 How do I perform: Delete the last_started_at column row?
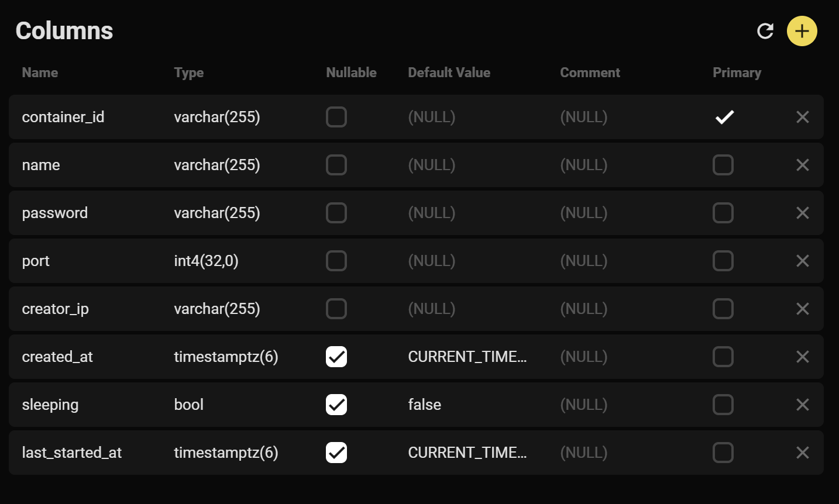(x=802, y=453)
